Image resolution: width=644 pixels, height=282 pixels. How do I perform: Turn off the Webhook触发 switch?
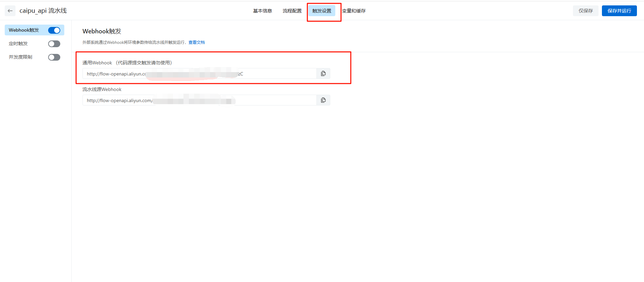54,30
